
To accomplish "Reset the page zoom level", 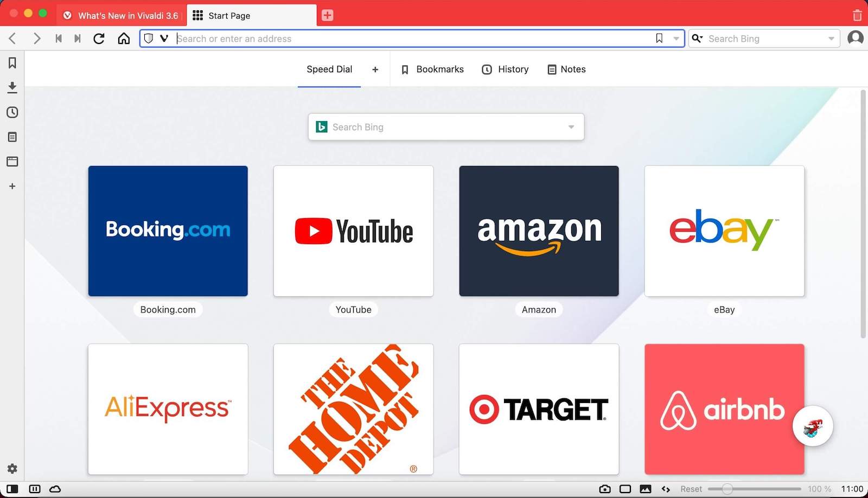I will click(691, 489).
